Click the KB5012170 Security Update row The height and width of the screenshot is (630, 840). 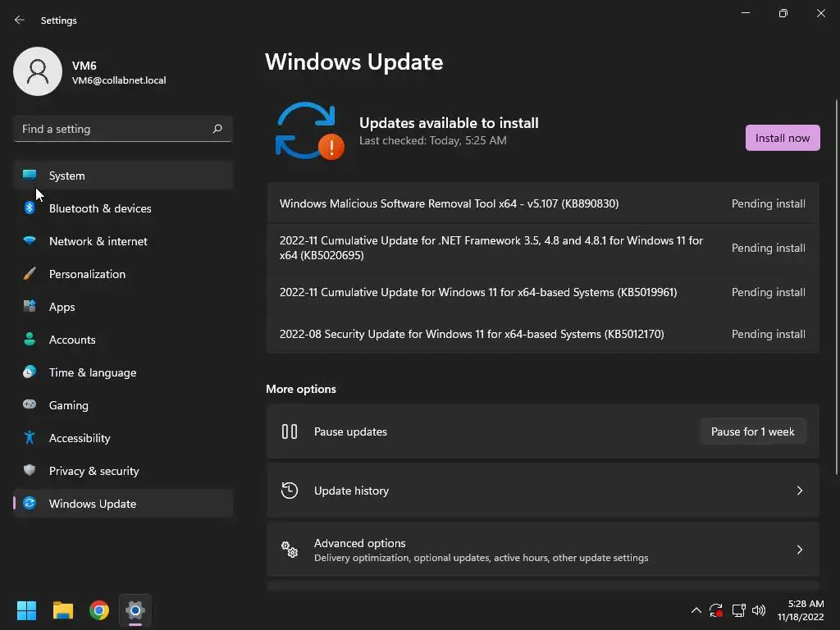[543, 334]
